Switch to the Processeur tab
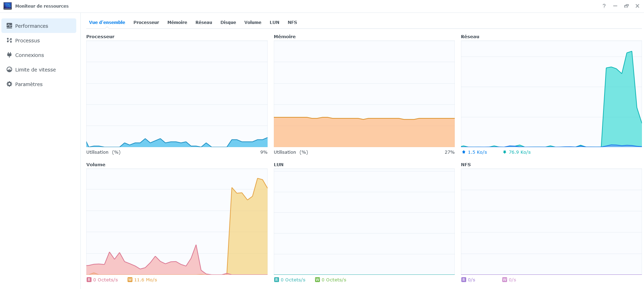The image size is (644, 289). click(x=146, y=22)
